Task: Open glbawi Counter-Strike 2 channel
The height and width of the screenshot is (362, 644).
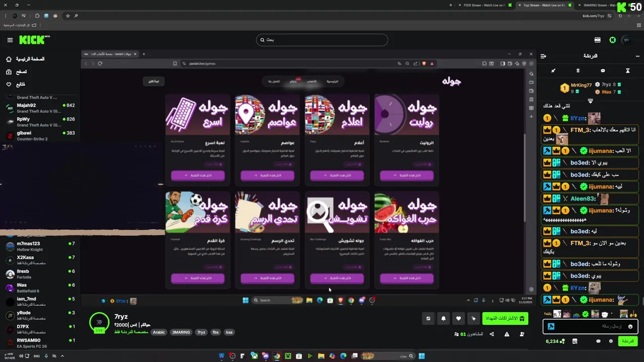Action: [40, 136]
